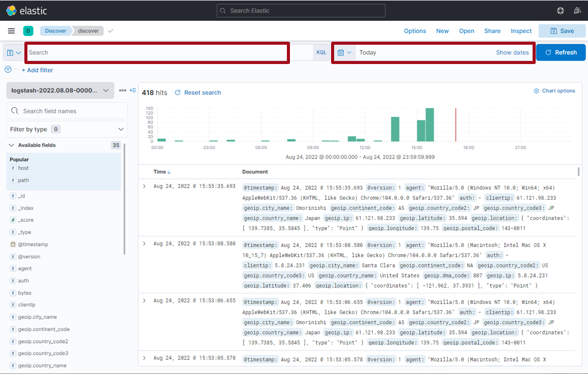Click the filter options icon
This screenshot has height=374, width=588.
point(8,70)
